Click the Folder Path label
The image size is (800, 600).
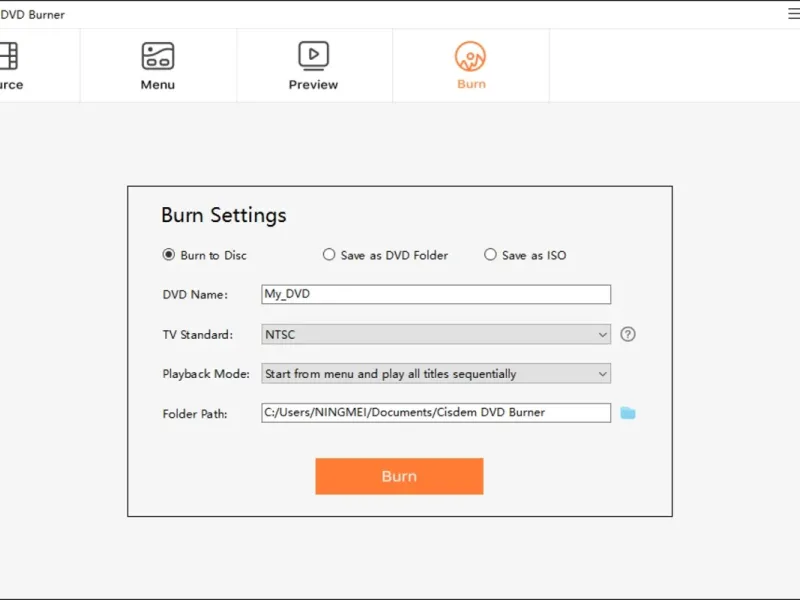(195, 414)
